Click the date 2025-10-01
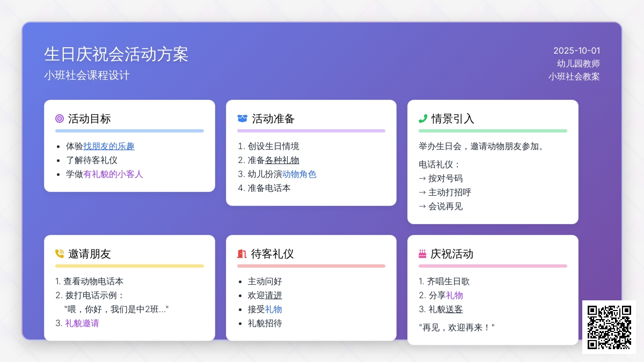 [x=576, y=51]
